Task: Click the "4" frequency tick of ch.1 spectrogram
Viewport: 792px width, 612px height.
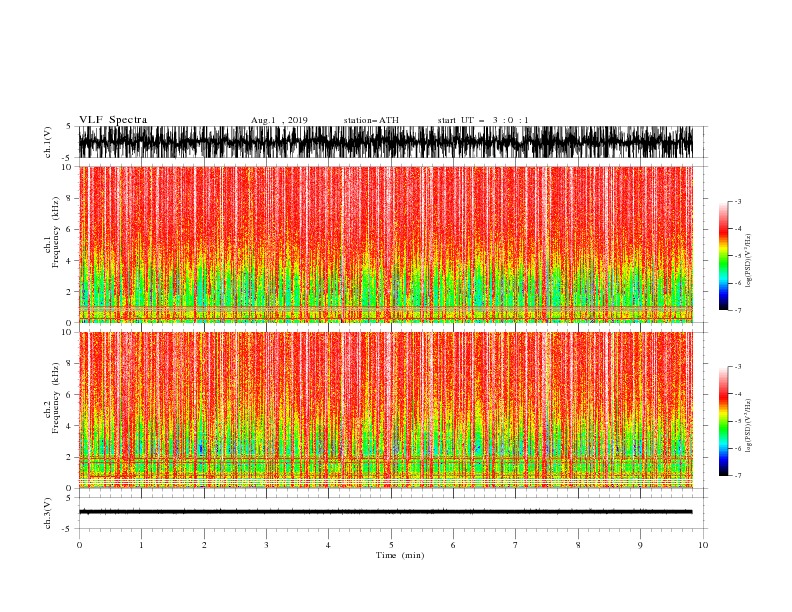Action: (70, 261)
